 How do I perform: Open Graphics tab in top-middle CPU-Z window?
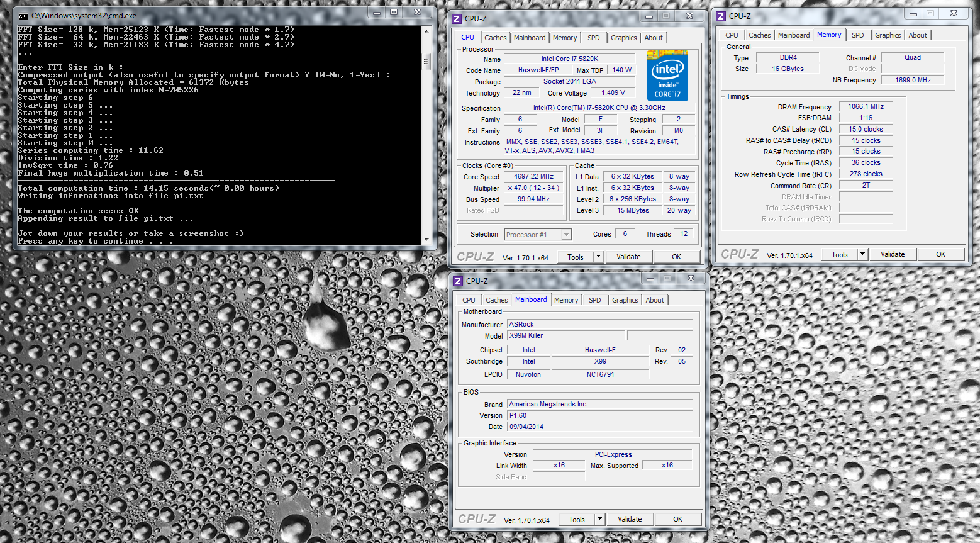pyautogui.click(x=624, y=38)
